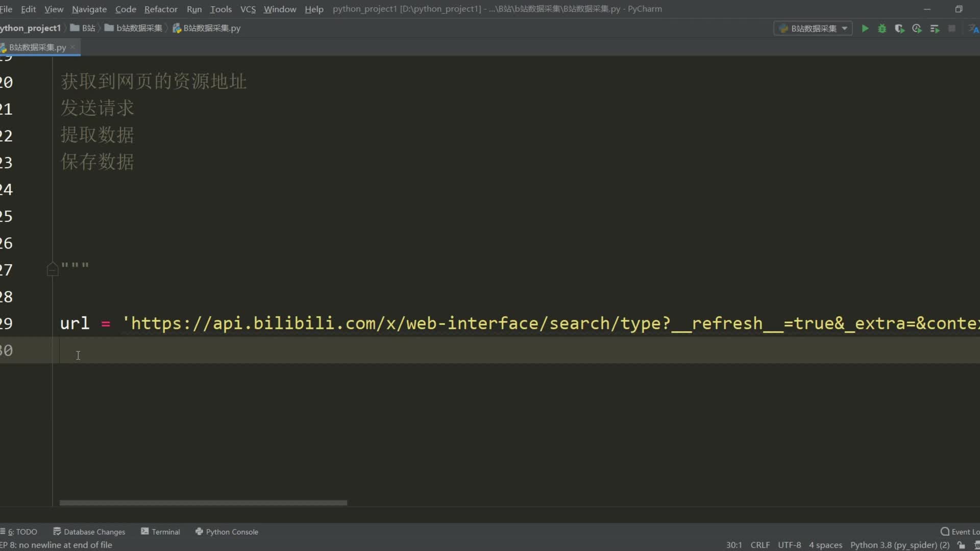Profile the script with the clock-run icon
The width and height of the screenshot is (980, 551).
(x=917, y=29)
